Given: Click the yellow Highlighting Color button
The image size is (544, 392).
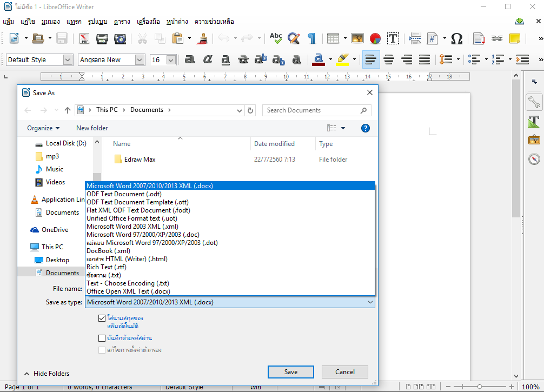Looking at the screenshot, I should coord(343,59).
